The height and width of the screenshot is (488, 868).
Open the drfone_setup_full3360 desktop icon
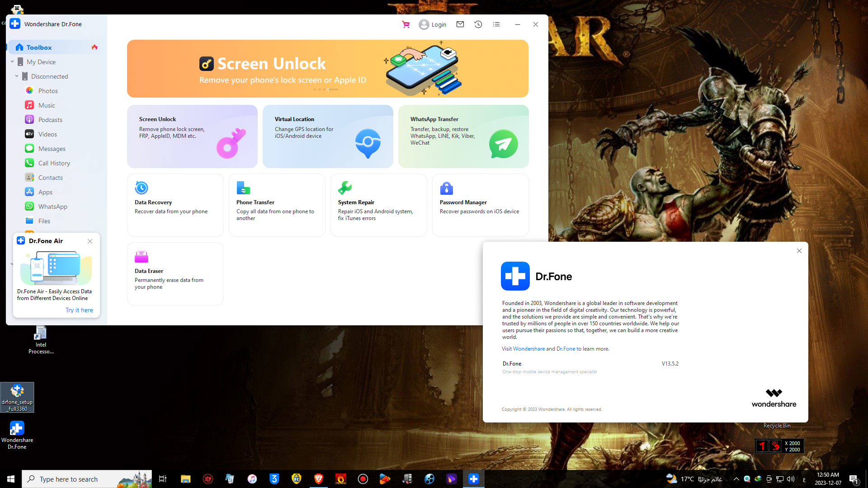(17, 397)
